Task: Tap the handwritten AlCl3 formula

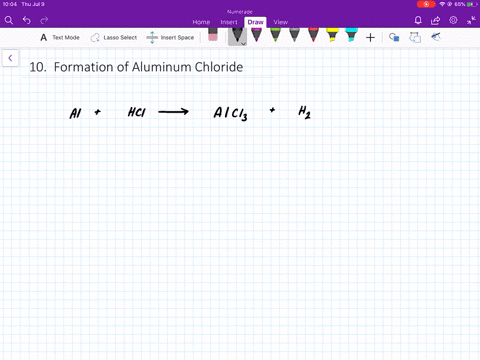Action: (x=230, y=114)
